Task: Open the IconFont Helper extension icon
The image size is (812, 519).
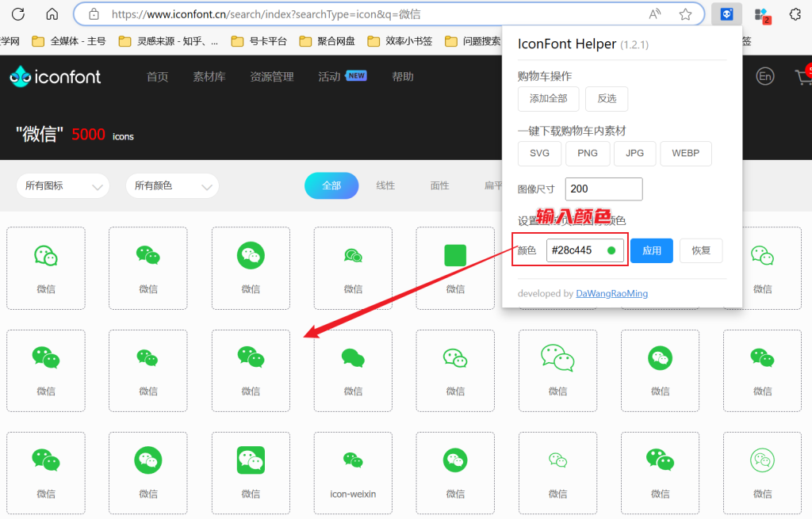Action: tap(726, 13)
